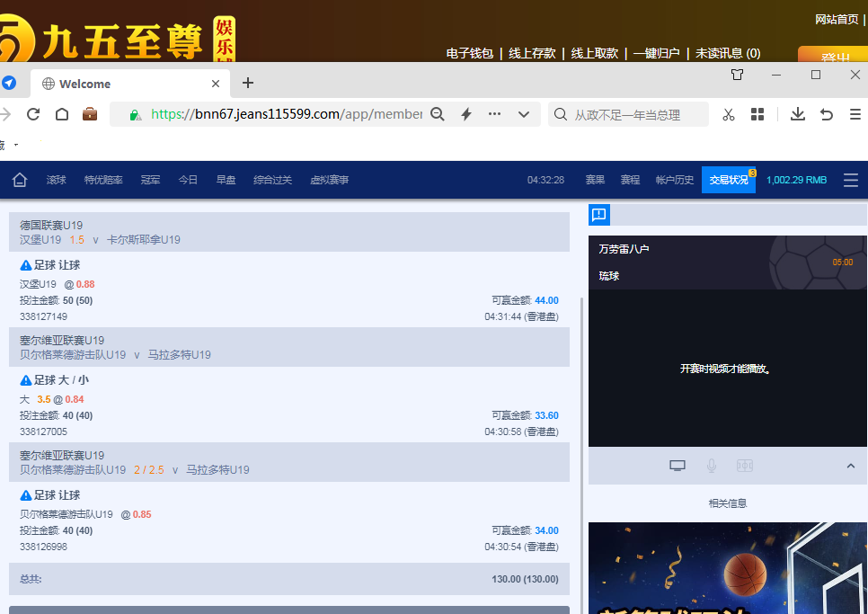Click the 线上存款 link in header

click(x=532, y=53)
